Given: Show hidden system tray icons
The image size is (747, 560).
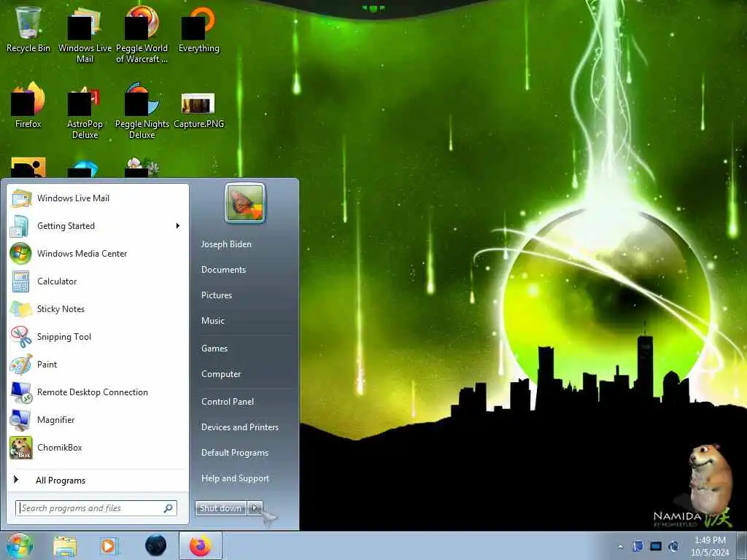Looking at the screenshot, I should 620,546.
